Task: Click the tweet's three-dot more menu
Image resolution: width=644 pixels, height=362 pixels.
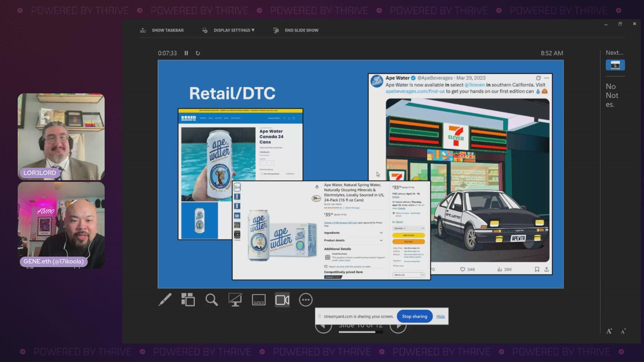Action: 546,78
